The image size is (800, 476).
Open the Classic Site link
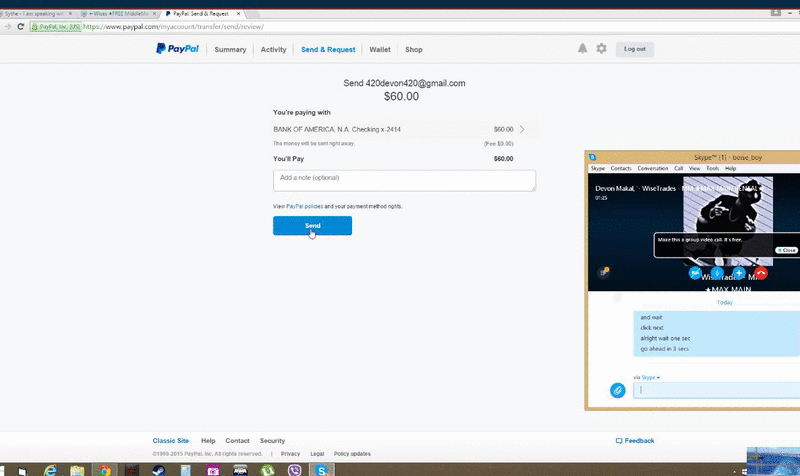[x=170, y=441]
